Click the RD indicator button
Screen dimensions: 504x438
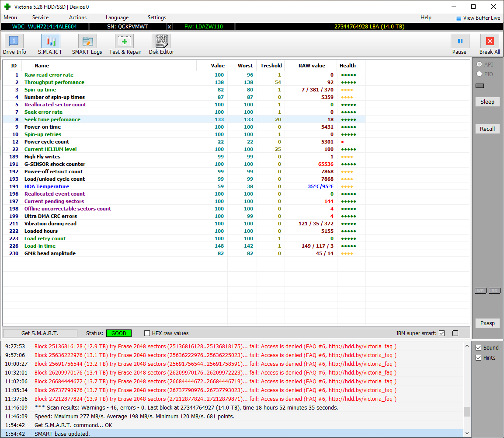494,291
